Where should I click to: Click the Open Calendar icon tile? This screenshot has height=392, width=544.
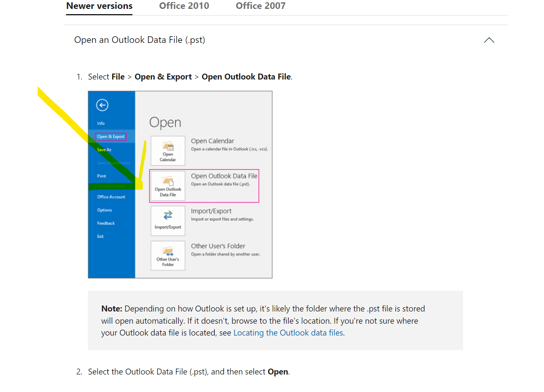click(x=168, y=151)
